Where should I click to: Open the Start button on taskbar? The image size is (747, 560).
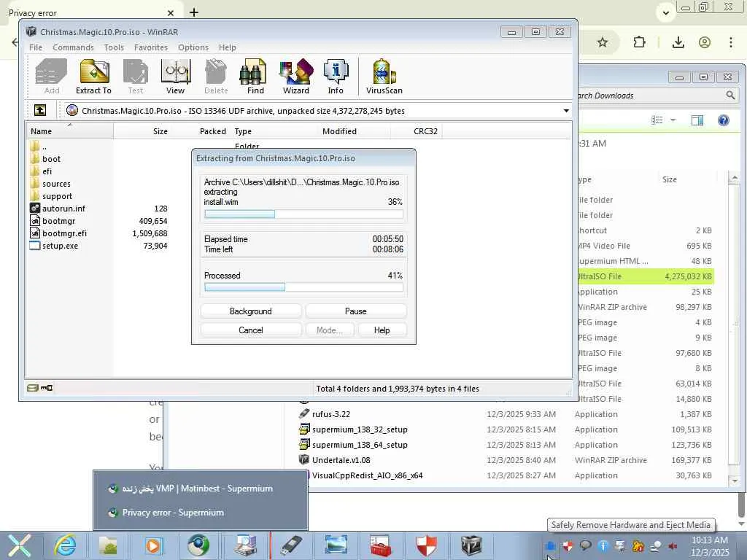(x=20, y=545)
